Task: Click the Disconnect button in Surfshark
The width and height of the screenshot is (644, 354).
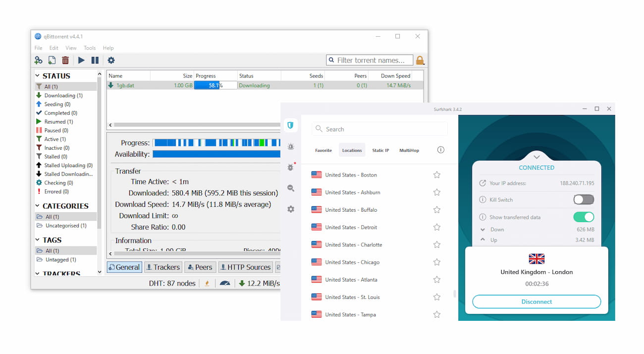Action: pyautogui.click(x=537, y=301)
